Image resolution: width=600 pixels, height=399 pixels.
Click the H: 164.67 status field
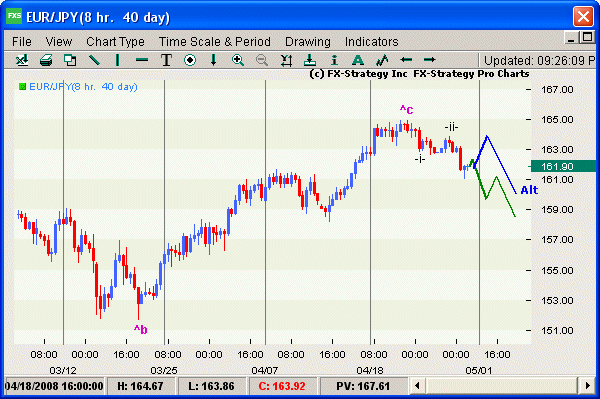pyautogui.click(x=140, y=386)
